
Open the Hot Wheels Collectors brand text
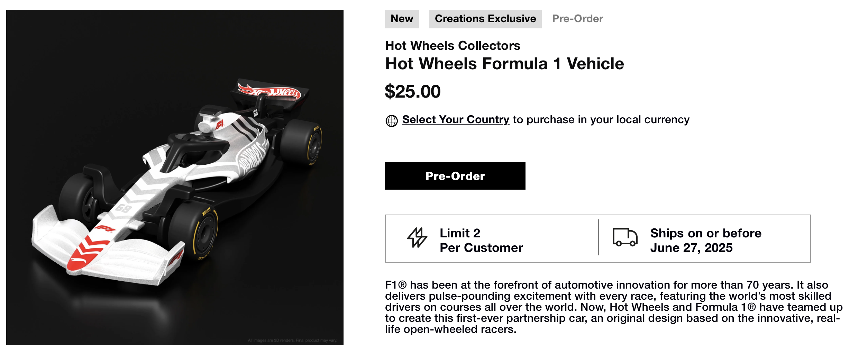coord(453,46)
